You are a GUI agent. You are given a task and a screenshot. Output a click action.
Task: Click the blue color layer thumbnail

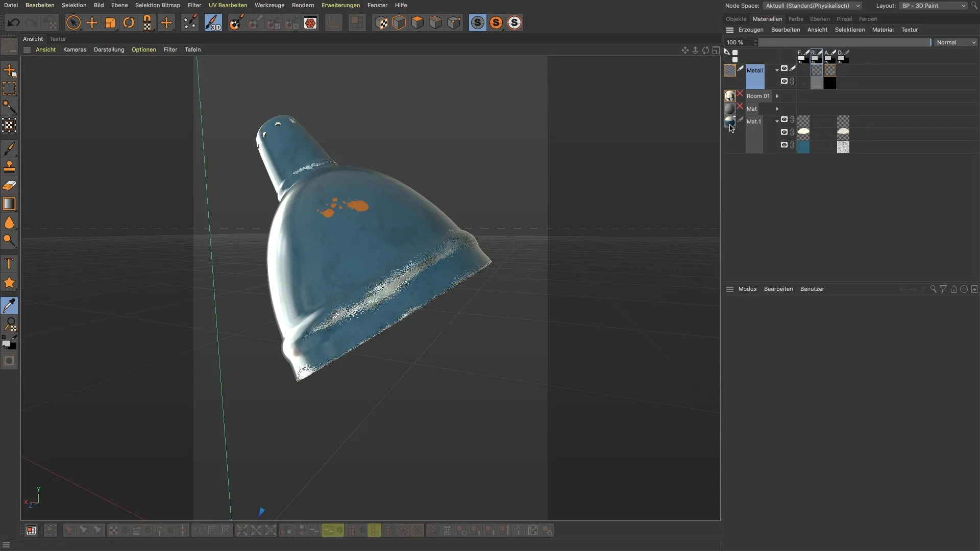click(x=803, y=147)
